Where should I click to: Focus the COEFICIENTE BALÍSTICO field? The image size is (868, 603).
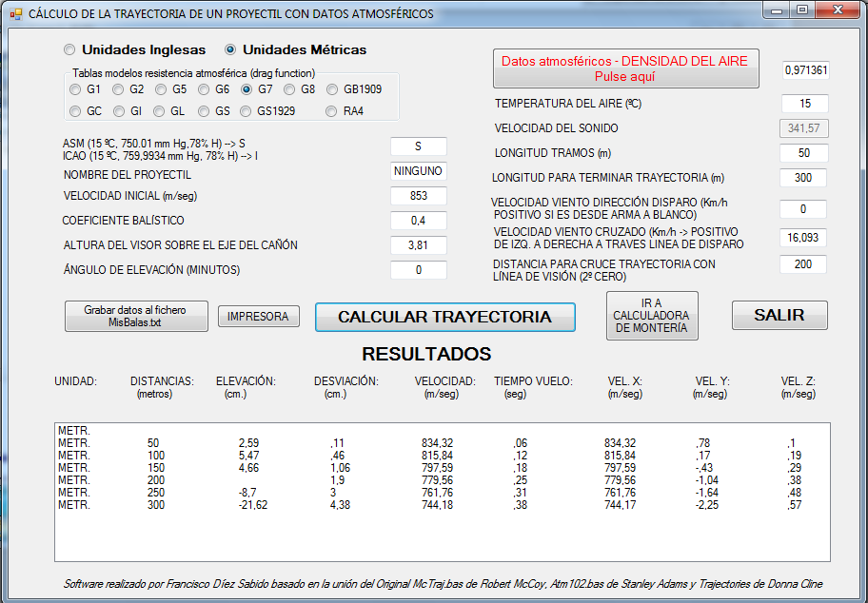point(418,221)
